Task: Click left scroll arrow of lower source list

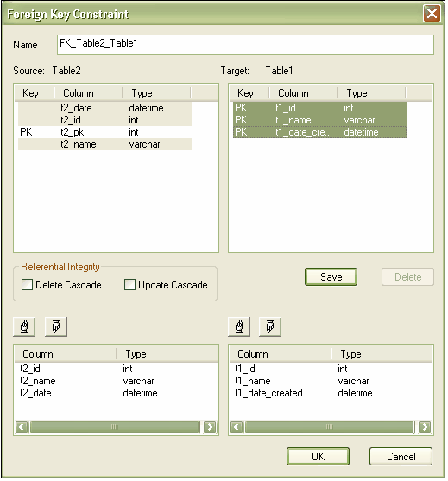Action: point(22,427)
